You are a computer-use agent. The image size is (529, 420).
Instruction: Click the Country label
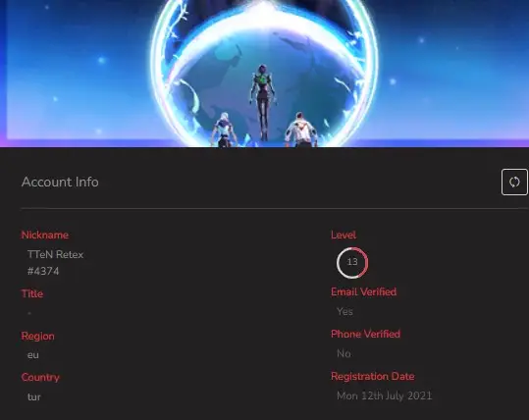point(40,377)
